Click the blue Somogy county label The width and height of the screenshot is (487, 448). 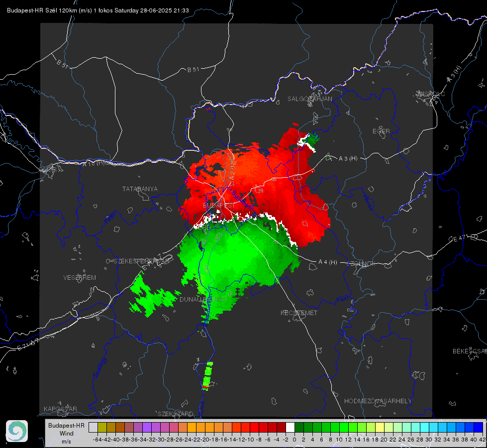point(100,367)
